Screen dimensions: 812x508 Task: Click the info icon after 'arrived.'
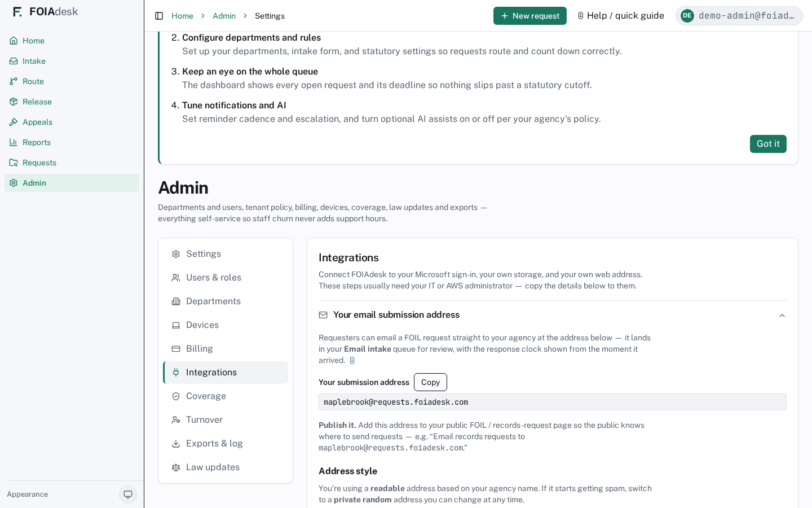[352, 361]
